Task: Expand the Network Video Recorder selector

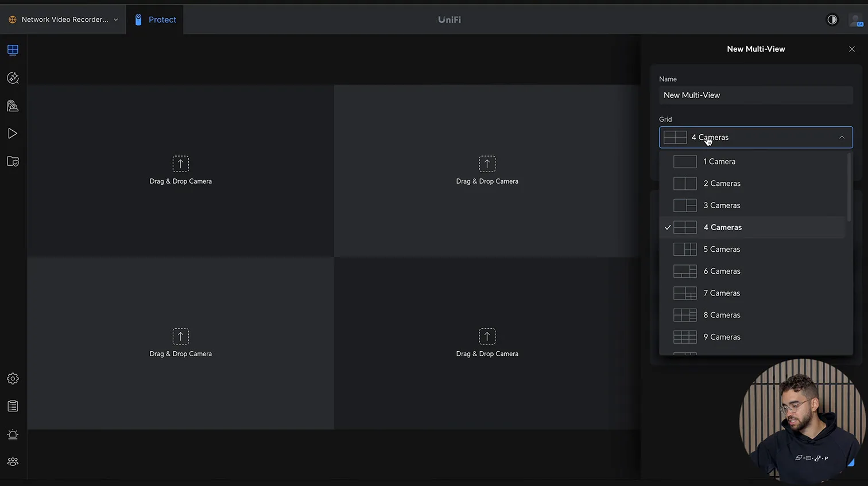Action: (63, 20)
